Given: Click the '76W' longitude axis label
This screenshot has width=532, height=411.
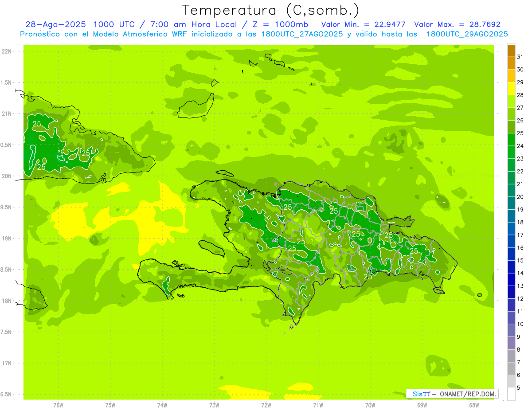Looking at the screenshot, I should [58, 405].
